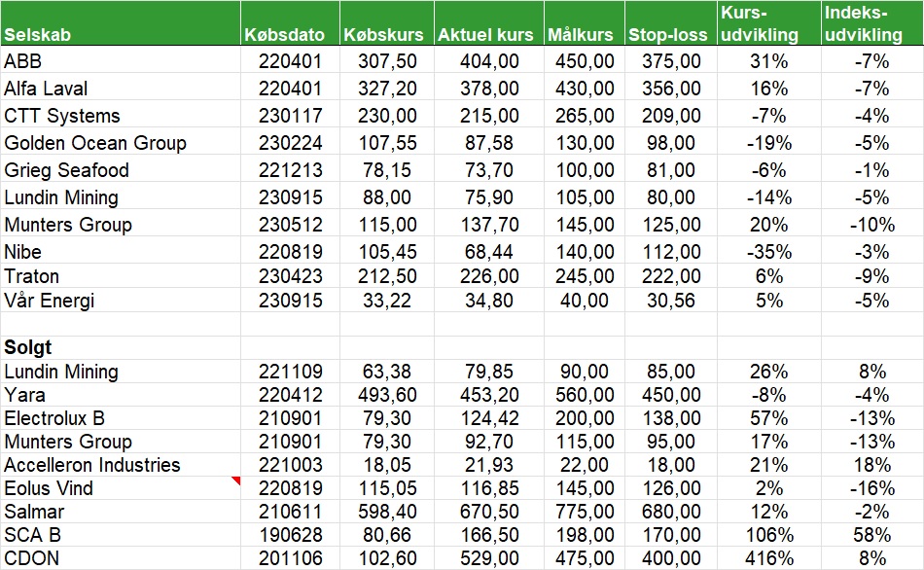Viewport: 924px width, 570px height.
Task: Click CDON's 416% Kursudvikling cell
Action: 768,558
